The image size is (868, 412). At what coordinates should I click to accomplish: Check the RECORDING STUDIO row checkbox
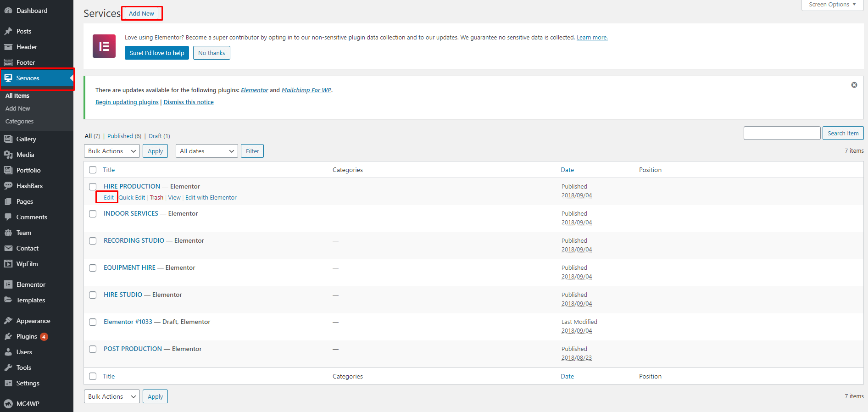(x=93, y=241)
